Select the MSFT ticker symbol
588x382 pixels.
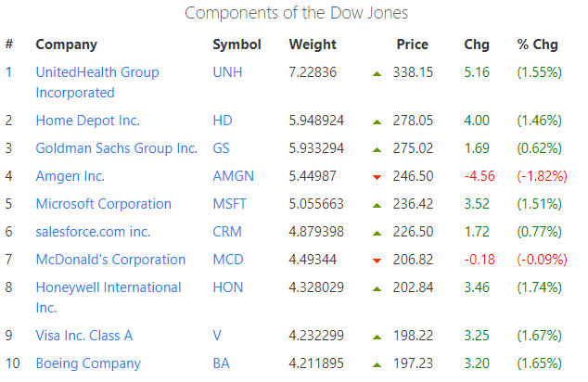pos(231,204)
